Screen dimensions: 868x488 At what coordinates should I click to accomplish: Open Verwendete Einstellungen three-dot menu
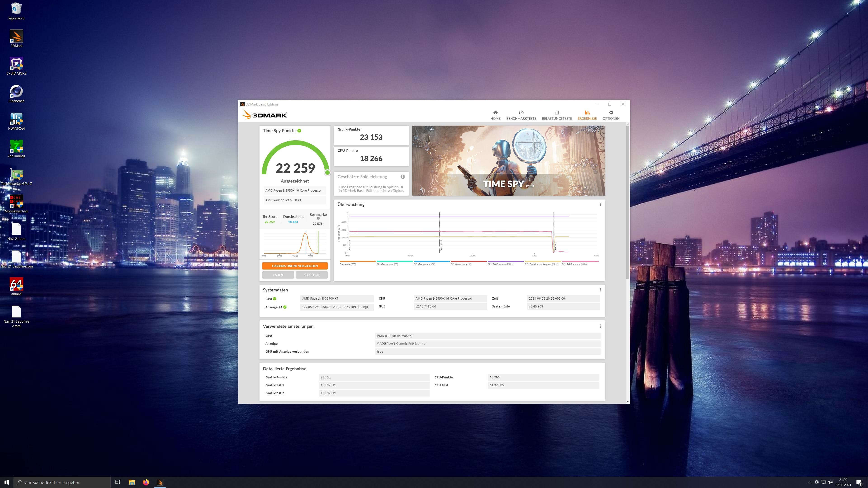point(600,326)
